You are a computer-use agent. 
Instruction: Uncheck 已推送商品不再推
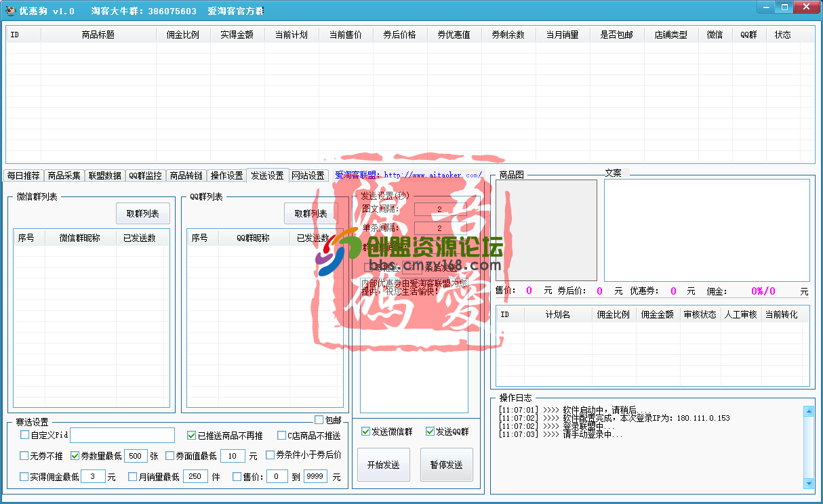(x=192, y=436)
